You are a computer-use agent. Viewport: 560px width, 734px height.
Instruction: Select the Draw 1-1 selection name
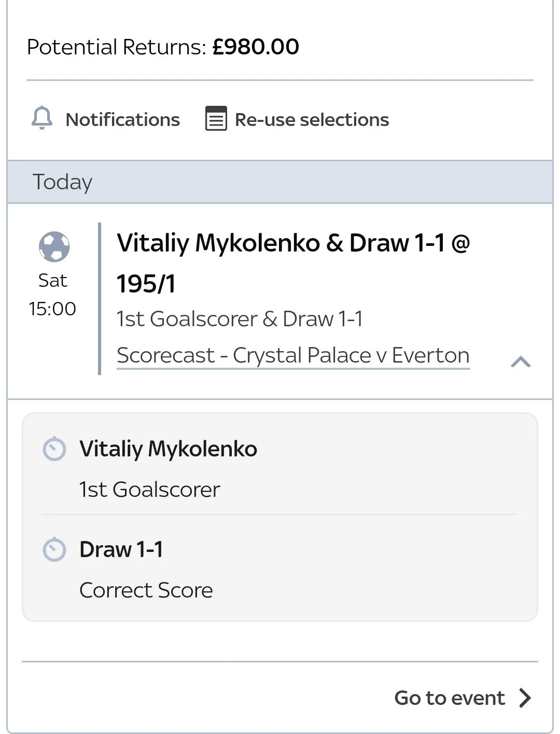coord(121,550)
